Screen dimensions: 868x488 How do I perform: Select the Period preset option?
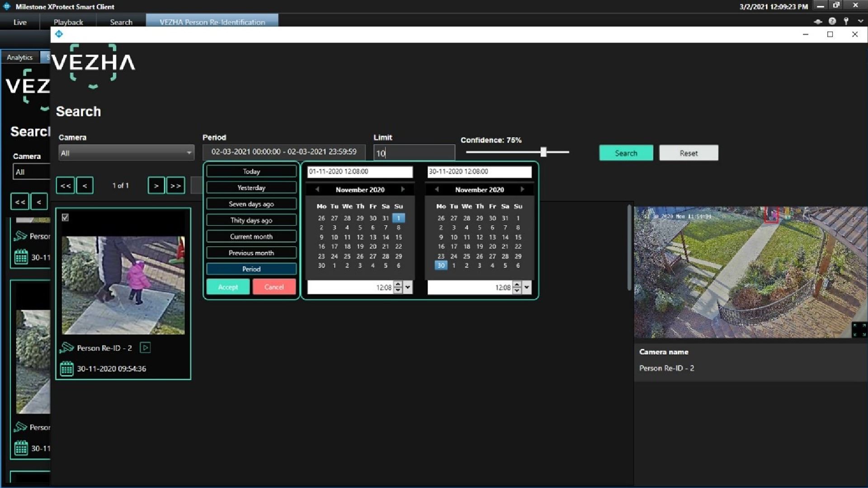pyautogui.click(x=251, y=269)
